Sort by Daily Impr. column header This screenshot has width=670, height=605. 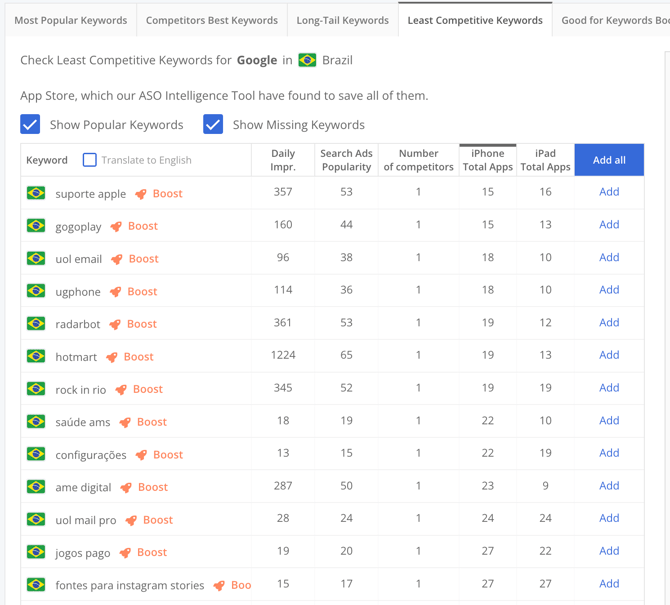pos(283,160)
